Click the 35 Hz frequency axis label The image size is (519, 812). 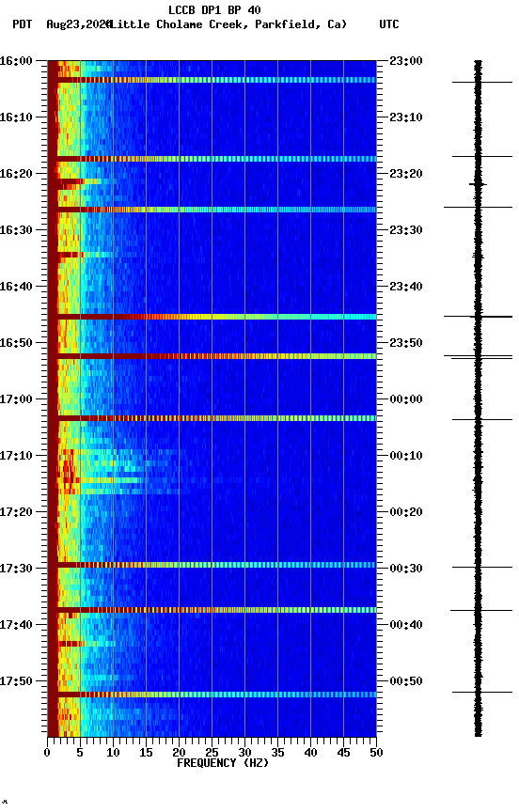point(277,753)
